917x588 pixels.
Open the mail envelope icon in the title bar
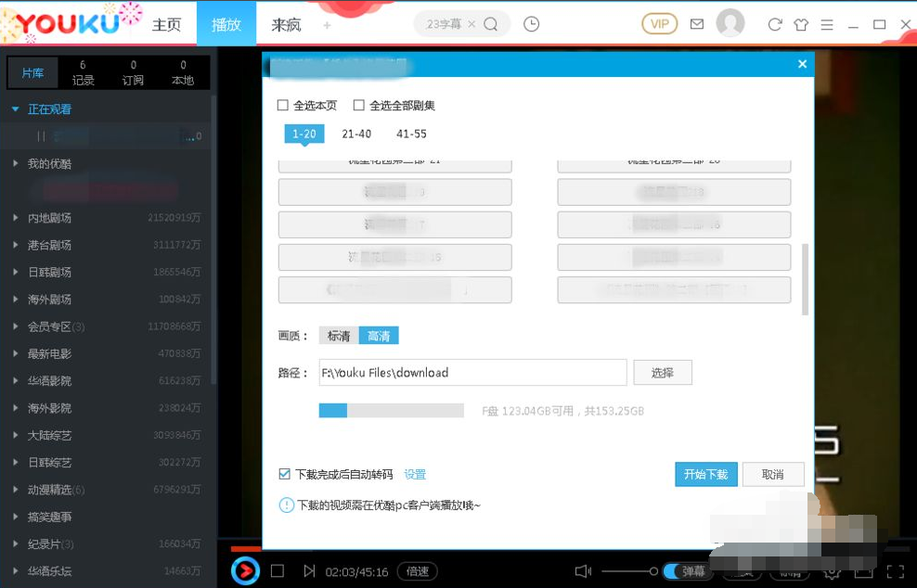696,24
